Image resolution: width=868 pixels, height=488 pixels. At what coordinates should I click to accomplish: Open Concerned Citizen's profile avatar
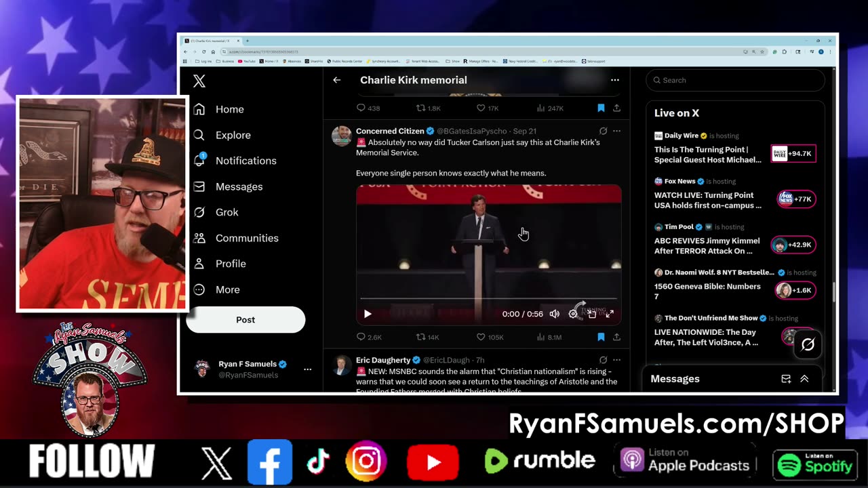pos(342,136)
